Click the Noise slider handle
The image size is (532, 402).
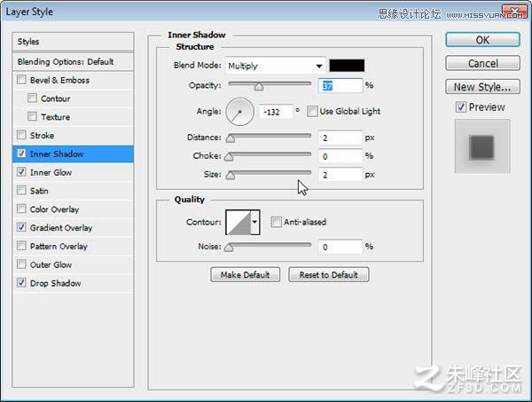coord(229,248)
